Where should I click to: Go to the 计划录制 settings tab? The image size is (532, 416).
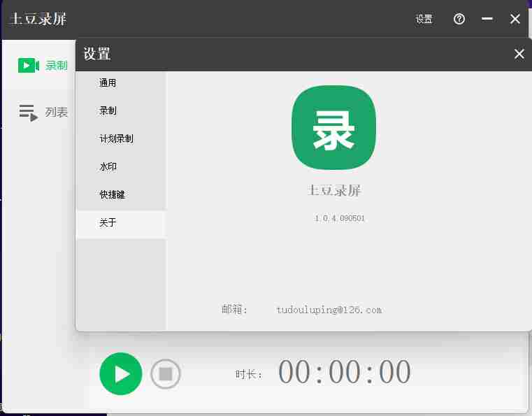click(x=116, y=138)
